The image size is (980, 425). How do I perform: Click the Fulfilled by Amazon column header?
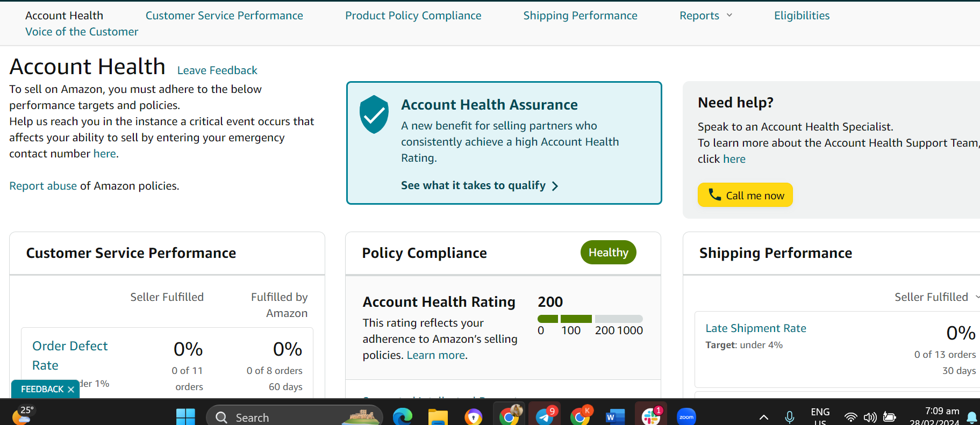tap(280, 305)
